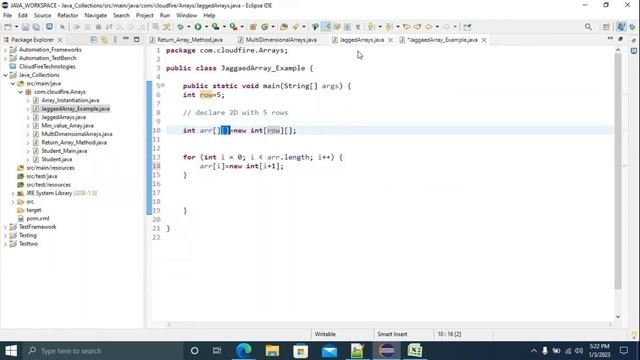Viewport: 640px width, 360px height.
Task: Click Collapse All in Package Explorer
Action: click(x=93, y=40)
